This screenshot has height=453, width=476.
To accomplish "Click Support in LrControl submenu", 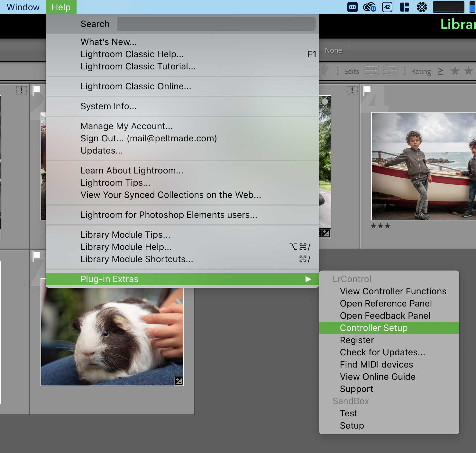I will (389, 389).
